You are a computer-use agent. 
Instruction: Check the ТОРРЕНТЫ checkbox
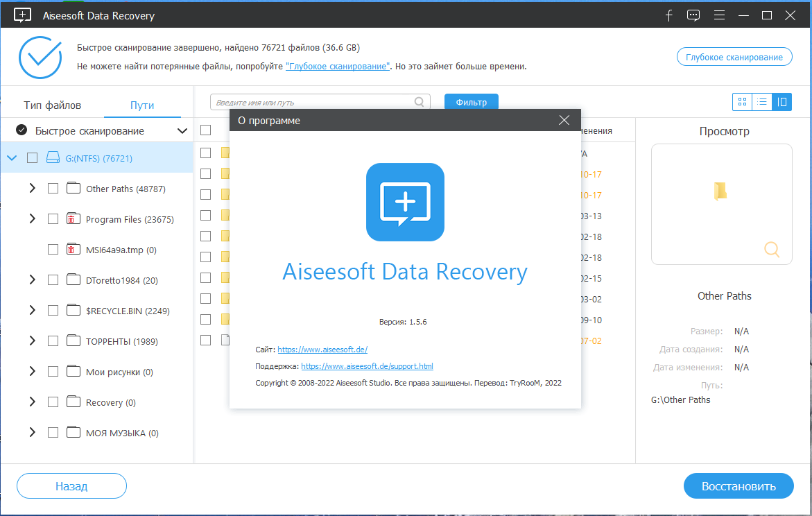coord(53,341)
